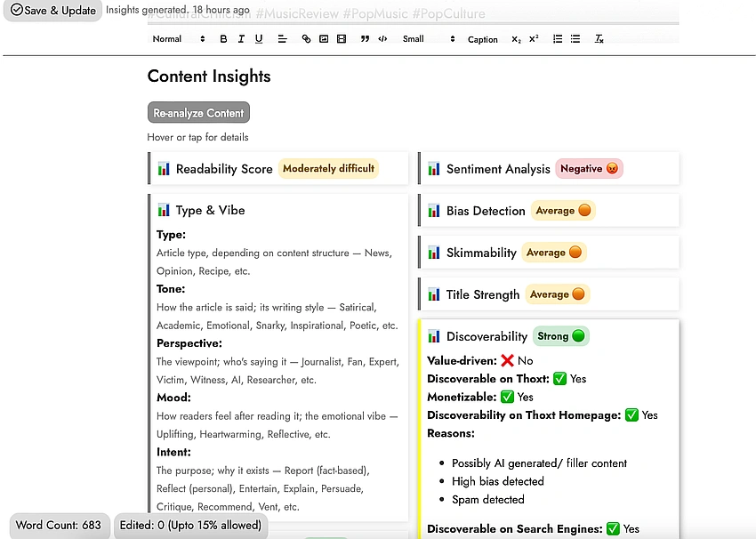Click the Save & Update button

tap(52, 11)
